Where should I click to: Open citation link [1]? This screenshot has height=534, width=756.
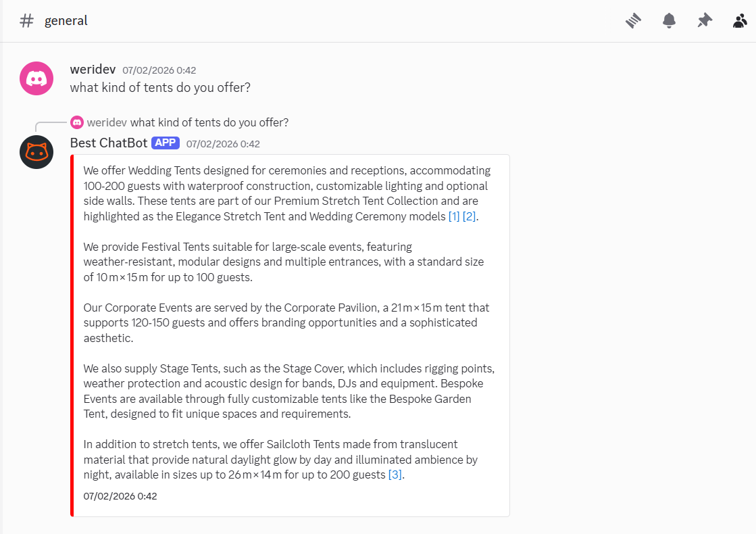tap(453, 216)
